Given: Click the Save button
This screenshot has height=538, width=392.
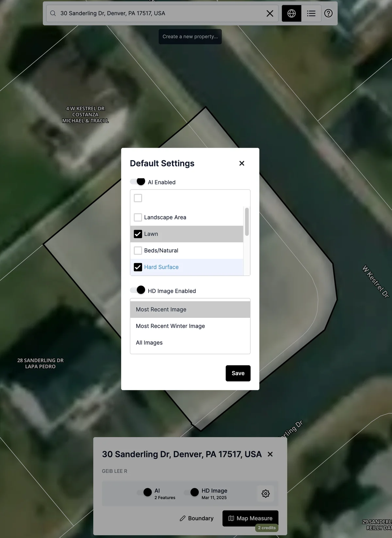Looking at the screenshot, I should click(x=238, y=373).
